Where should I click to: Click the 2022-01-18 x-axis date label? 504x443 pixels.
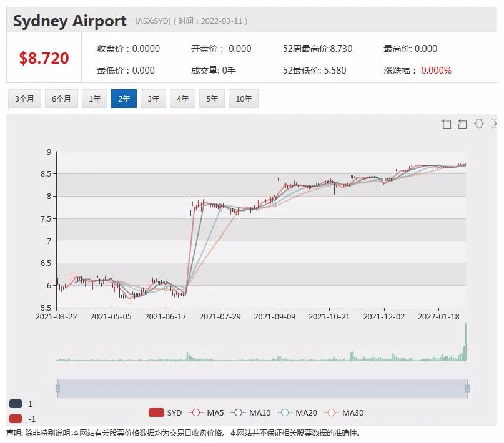click(x=438, y=316)
